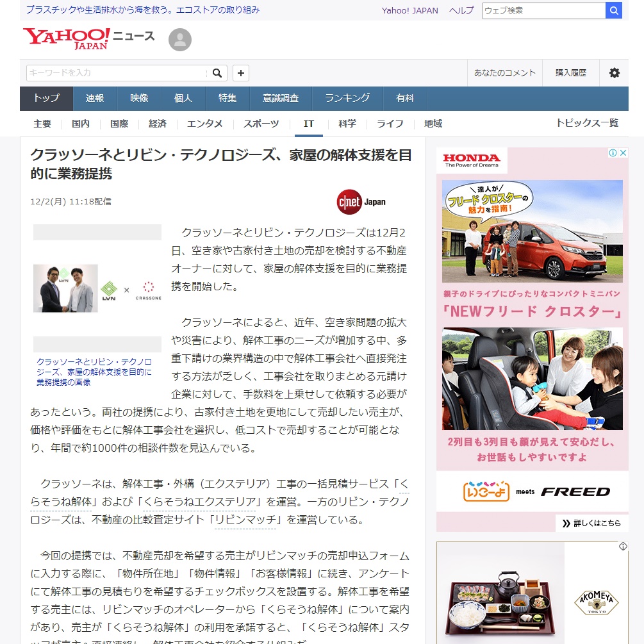This screenshot has width=644, height=644.
Task: Click the keyword search magnifier icon
Action: coord(217,73)
